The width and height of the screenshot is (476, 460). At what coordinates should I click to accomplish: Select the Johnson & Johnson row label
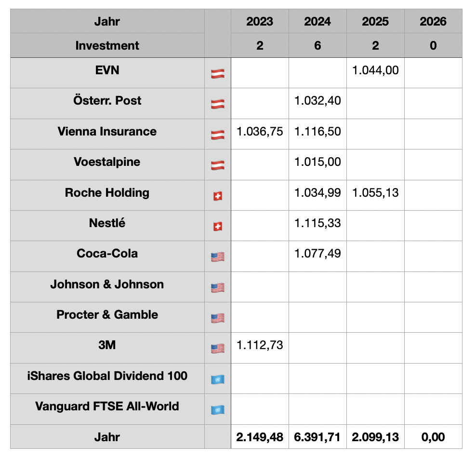[x=107, y=284]
